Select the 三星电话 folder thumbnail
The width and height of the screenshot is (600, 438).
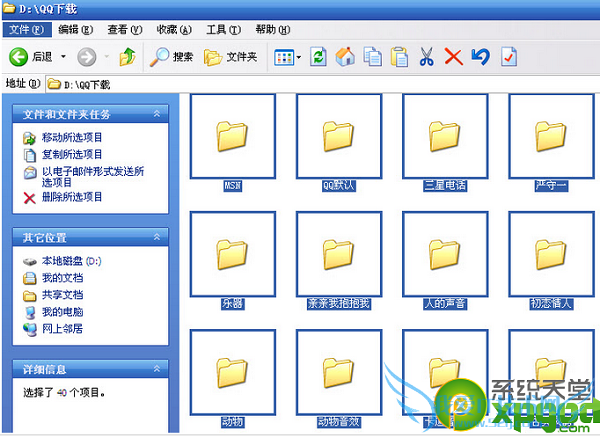(x=445, y=136)
